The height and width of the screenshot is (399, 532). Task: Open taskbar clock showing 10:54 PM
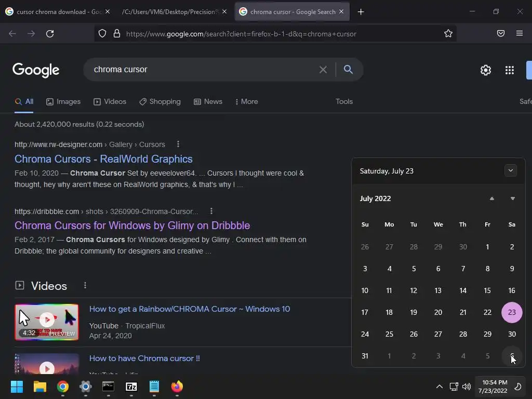coord(493,387)
